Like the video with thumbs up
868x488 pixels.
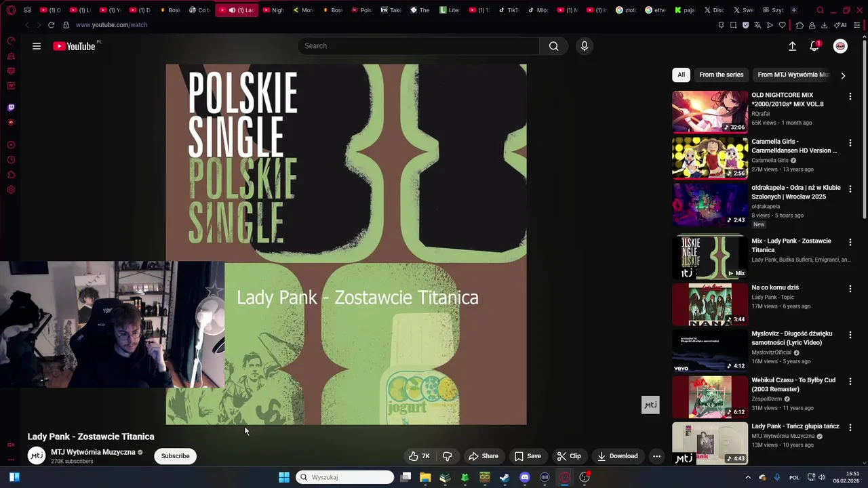(x=419, y=456)
